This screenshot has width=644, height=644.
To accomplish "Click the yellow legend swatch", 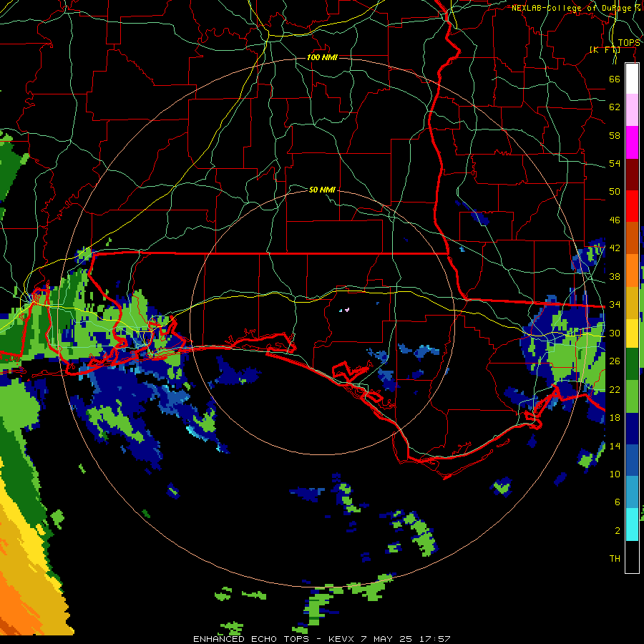I will click(x=632, y=333).
